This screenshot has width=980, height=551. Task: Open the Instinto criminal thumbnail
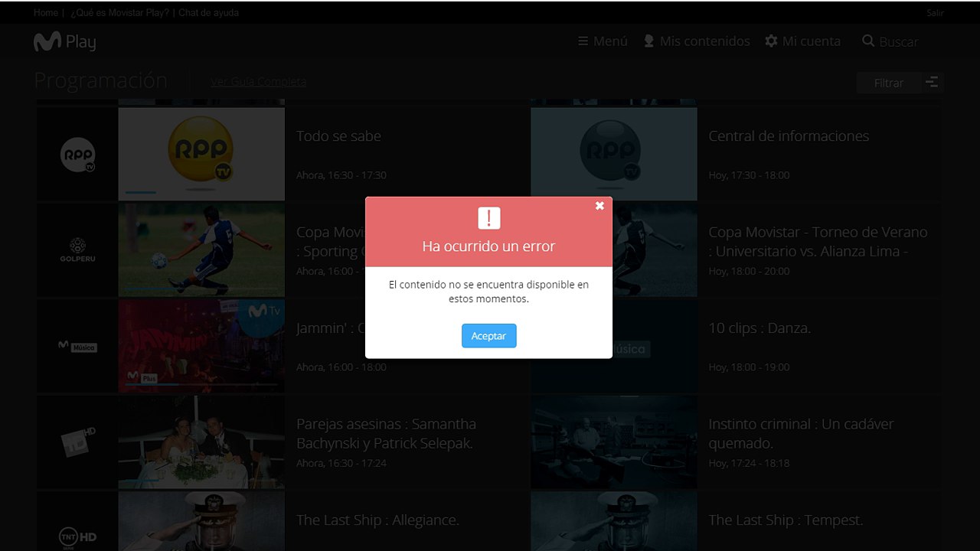coord(614,442)
